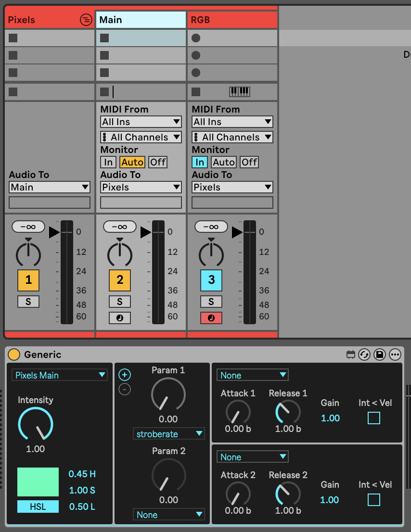Click the Pixels group fold icon
Image resolution: width=411 pixels, height=532 pixels.
(x=85, y=20)
